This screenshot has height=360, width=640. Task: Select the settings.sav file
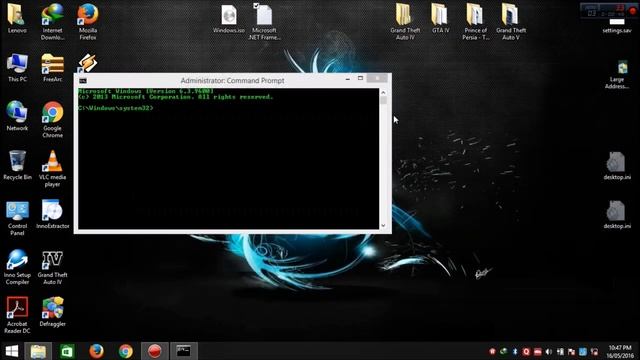617,27
